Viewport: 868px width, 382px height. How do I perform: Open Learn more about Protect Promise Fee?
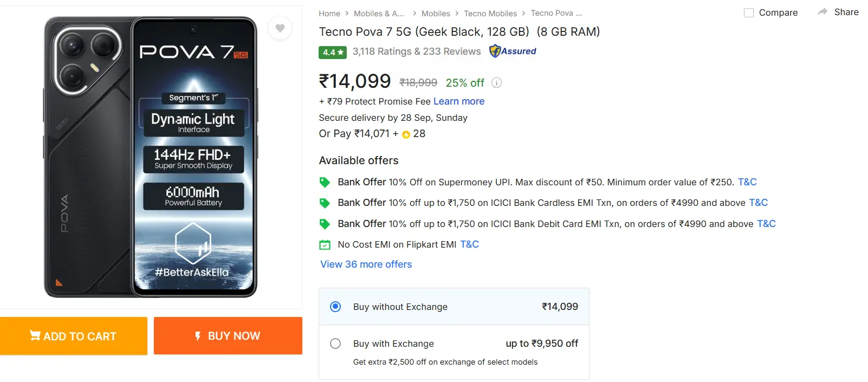[x=458, y=101]
